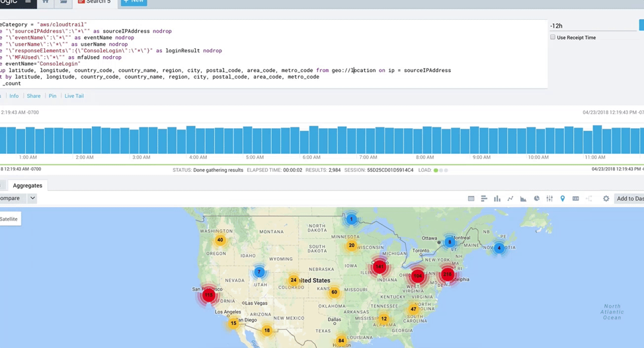Select the 18 cluster in southern Arizona

pos(267,330)
